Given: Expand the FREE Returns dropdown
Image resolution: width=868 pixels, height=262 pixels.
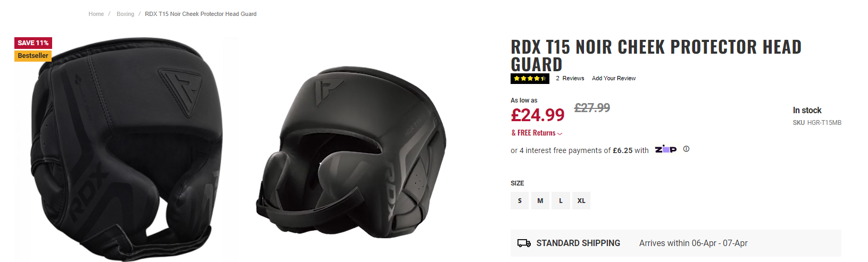Looking at the screenshot, I should [537, 133].
